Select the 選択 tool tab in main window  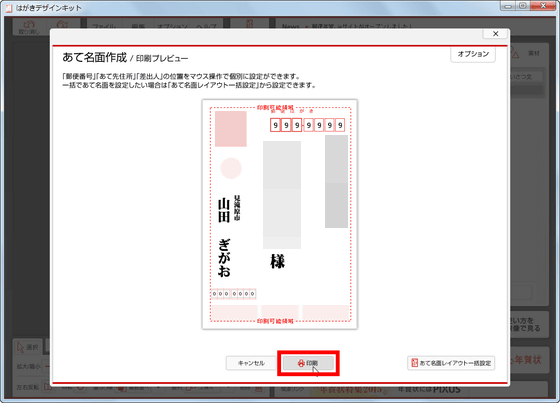coord(28,347)
